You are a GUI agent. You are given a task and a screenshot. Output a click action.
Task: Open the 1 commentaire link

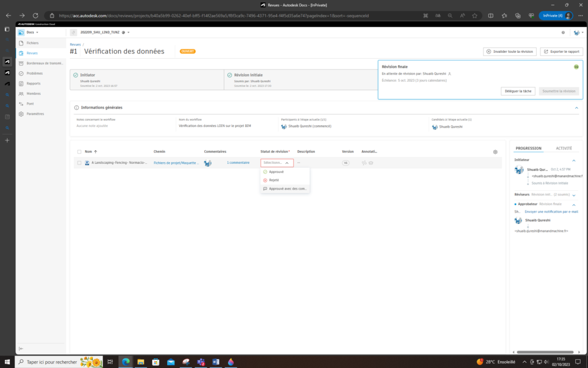[x=238, y=163]
